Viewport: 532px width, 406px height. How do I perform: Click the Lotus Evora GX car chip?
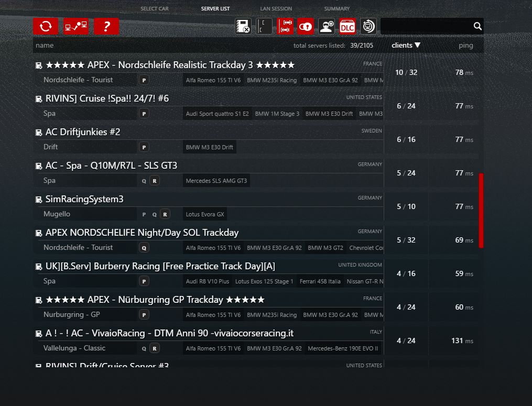pos(205,214)
